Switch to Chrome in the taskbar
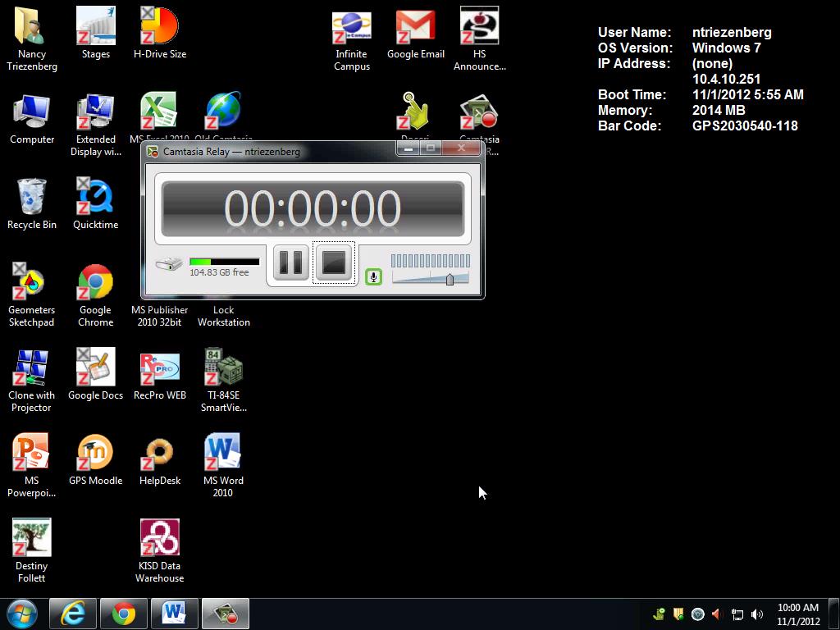Viewport: 840px width, 630px height. [x=124, y=614]
